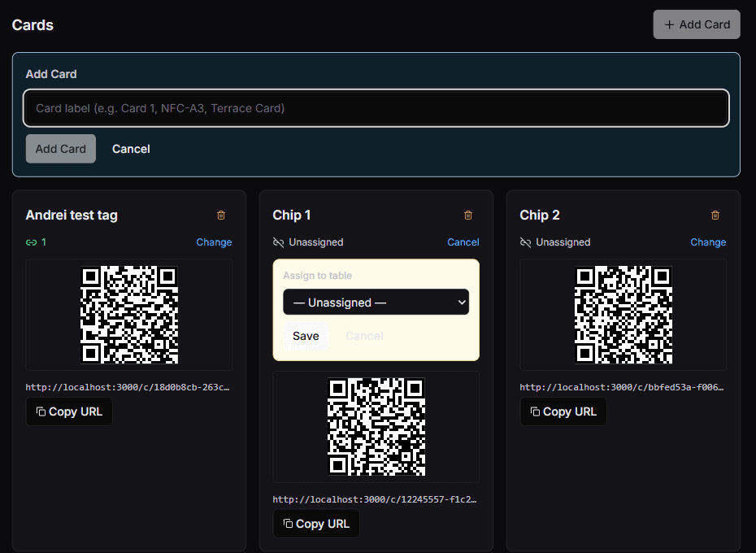Copy URL for Chip 1

point(316,524)
